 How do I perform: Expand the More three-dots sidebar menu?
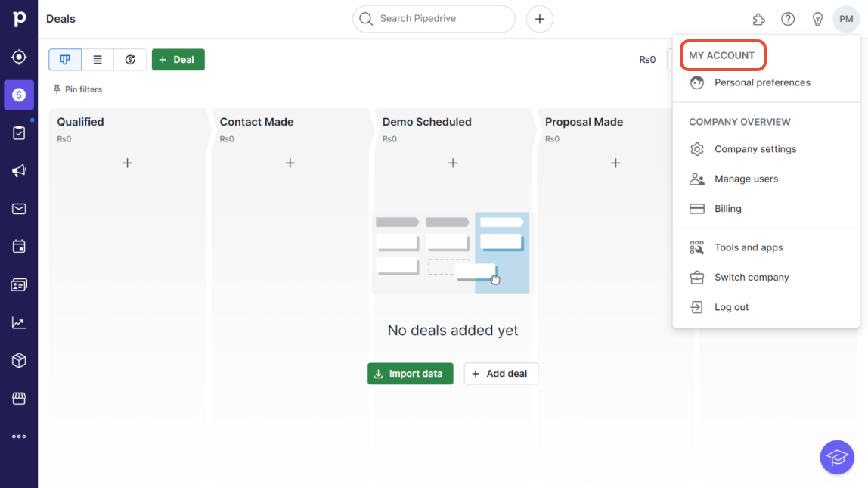tap(19, 437)
